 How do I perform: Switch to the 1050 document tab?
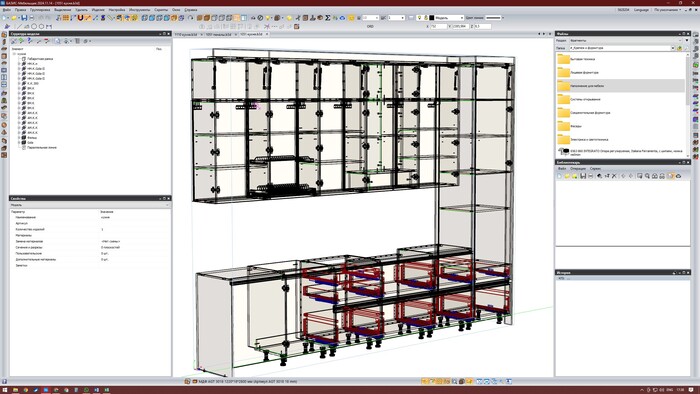coord(218,34)
